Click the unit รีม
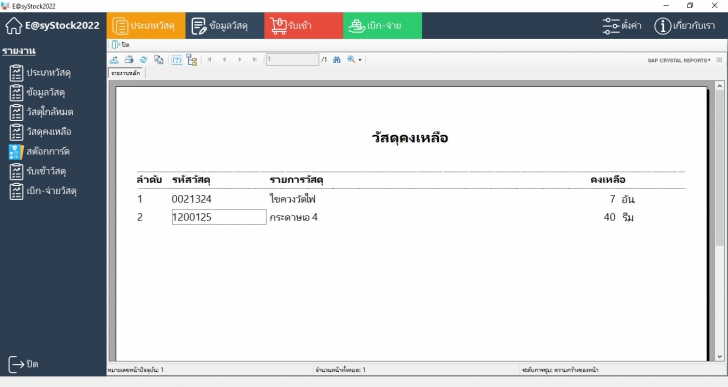728x387 pixels. [628, 217]
